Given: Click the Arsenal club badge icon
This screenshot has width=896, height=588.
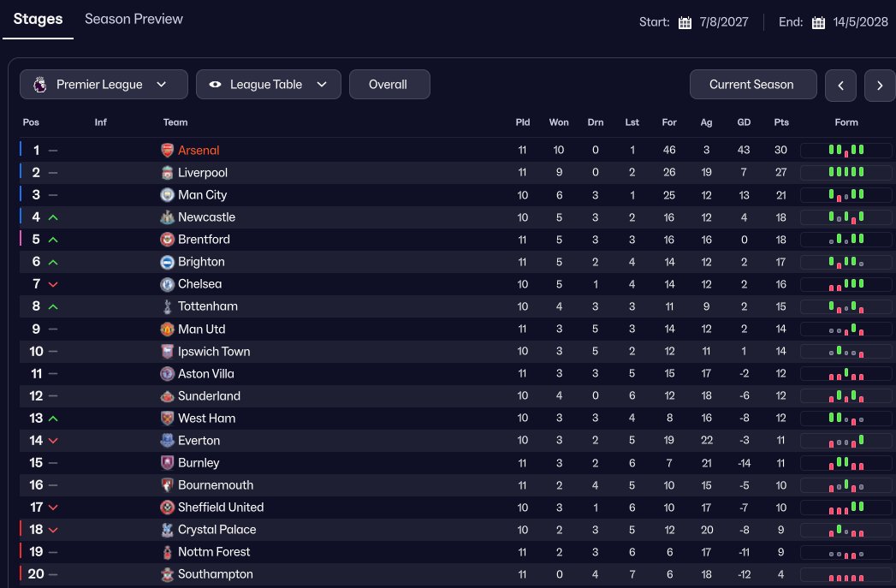Looking at the screenshot, I should tap(167, 150).
